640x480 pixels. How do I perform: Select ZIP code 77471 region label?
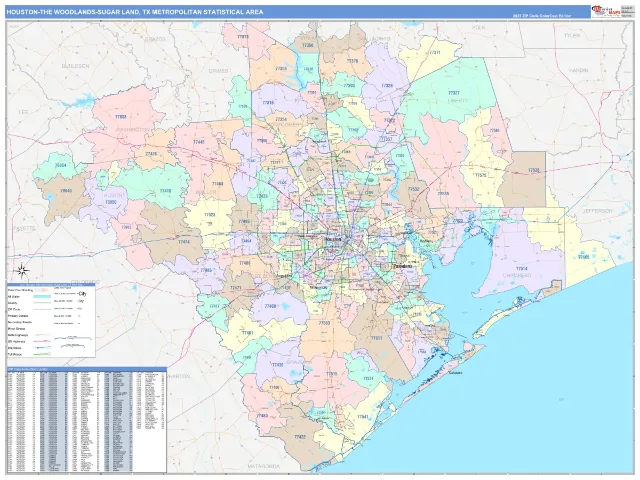click(x=236, y=288)
